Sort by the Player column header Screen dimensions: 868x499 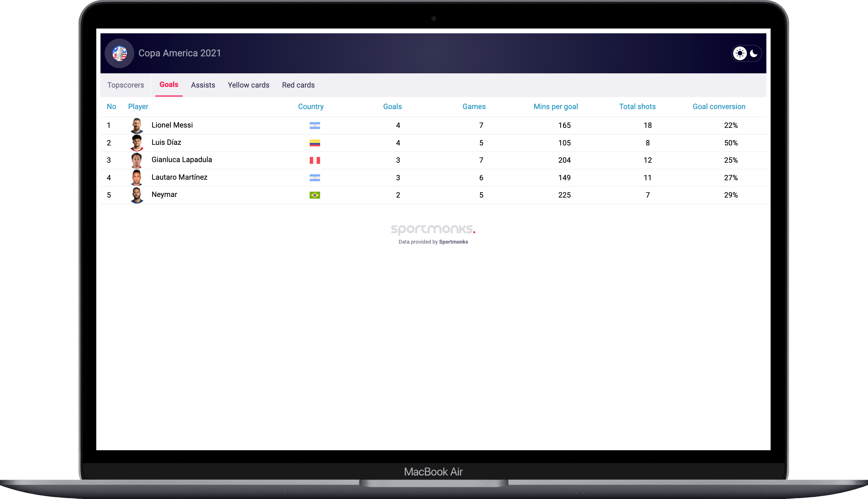(138, 107)
